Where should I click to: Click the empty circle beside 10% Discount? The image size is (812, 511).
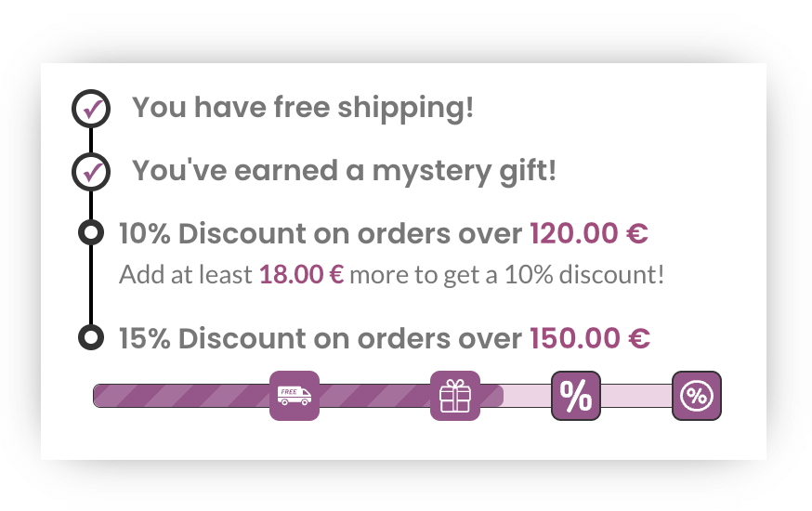tap(91, 232)
